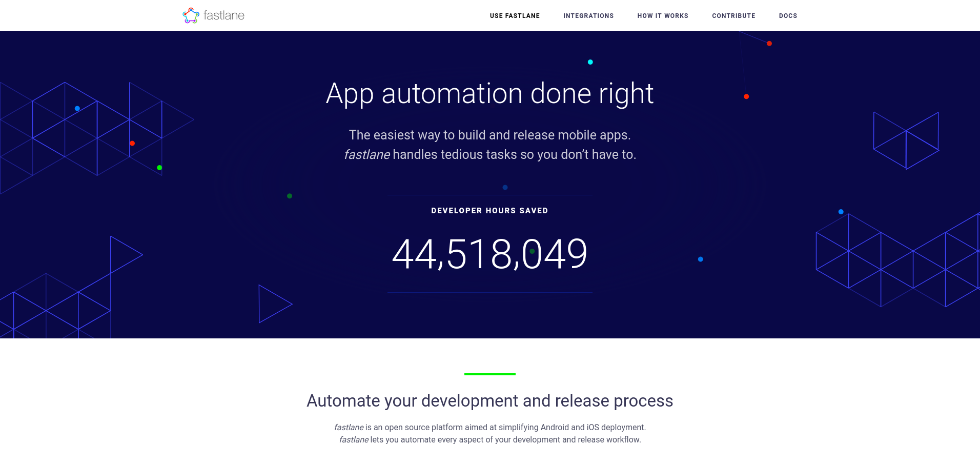The image size is (980, 464).
Task: Open the Use Fastlane menu item
Action: (515, 16)
